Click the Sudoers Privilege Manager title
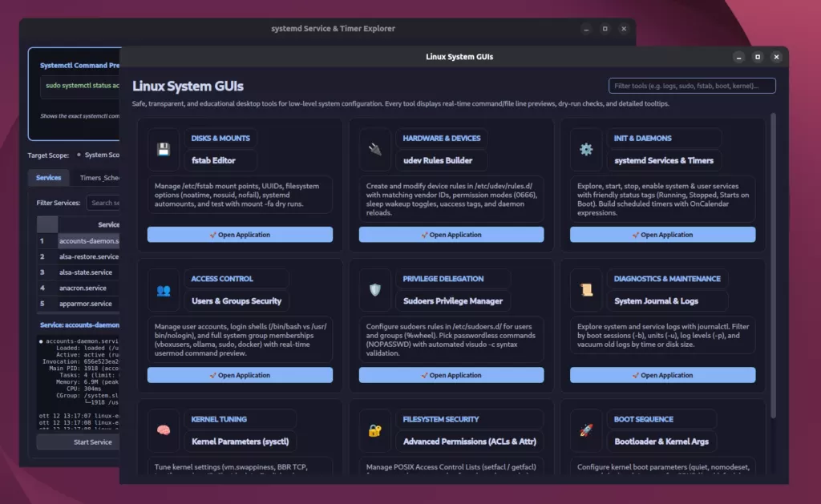The width and height of the screenshot is (821, 504). (x=453, y=301)
